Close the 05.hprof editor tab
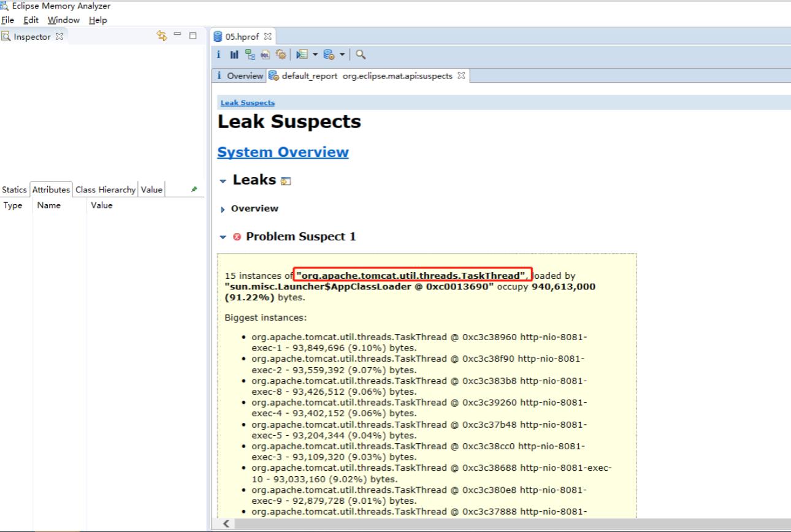The image size is (791, 532). 267,37
